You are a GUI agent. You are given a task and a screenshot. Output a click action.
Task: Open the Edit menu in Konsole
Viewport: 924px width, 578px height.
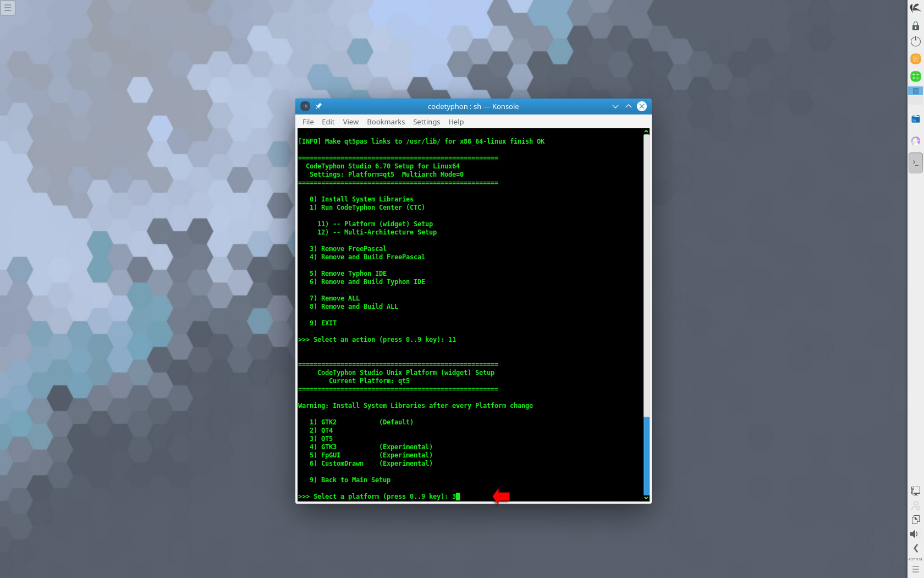[328, 122]
